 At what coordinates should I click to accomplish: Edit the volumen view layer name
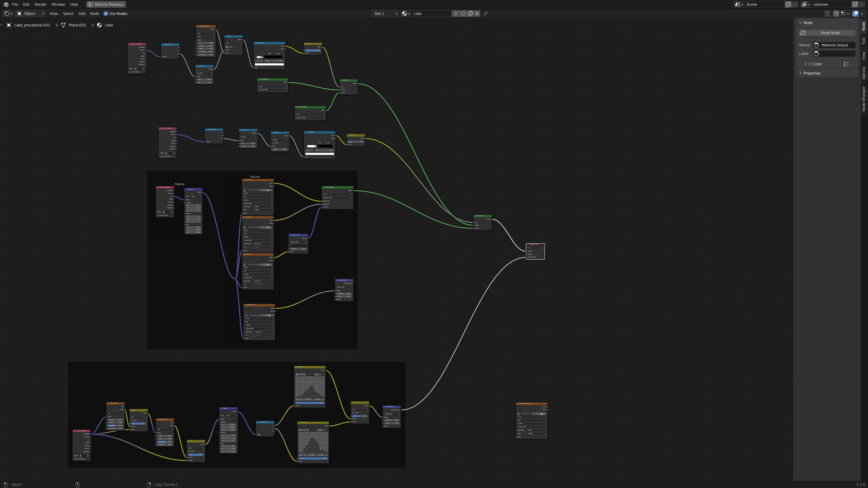click(831, 4)
